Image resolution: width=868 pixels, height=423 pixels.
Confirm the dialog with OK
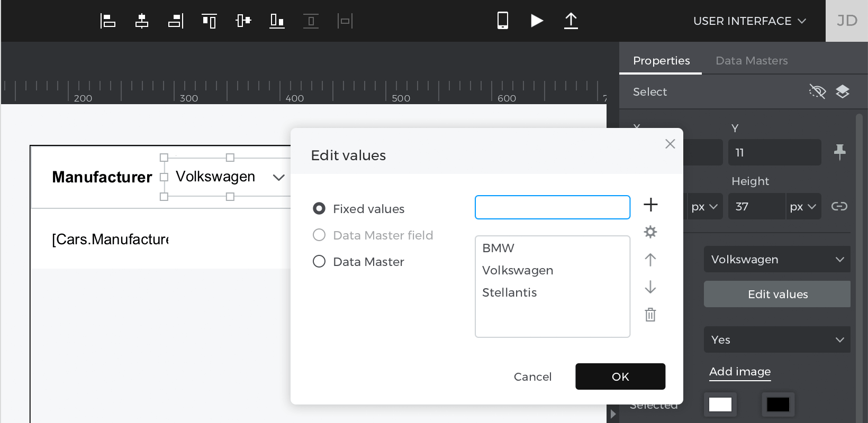pos(620,376)
